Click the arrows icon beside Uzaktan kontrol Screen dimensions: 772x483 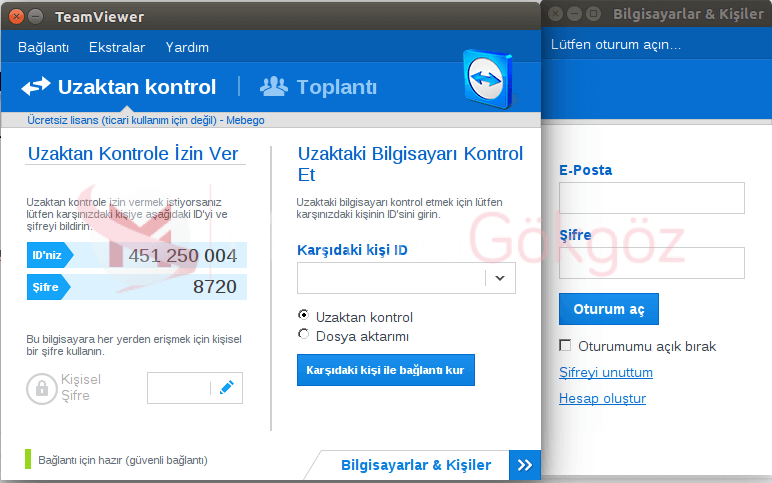36,87
